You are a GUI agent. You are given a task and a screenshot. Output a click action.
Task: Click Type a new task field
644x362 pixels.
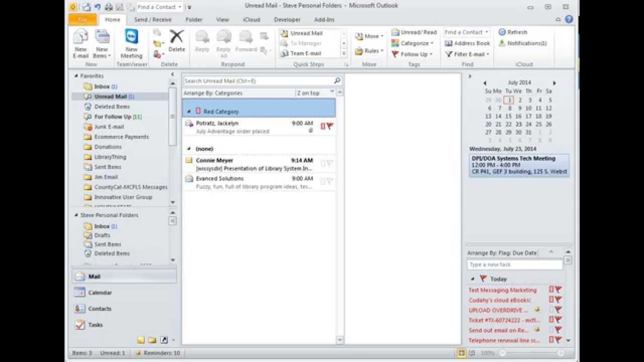pos(515,264)
